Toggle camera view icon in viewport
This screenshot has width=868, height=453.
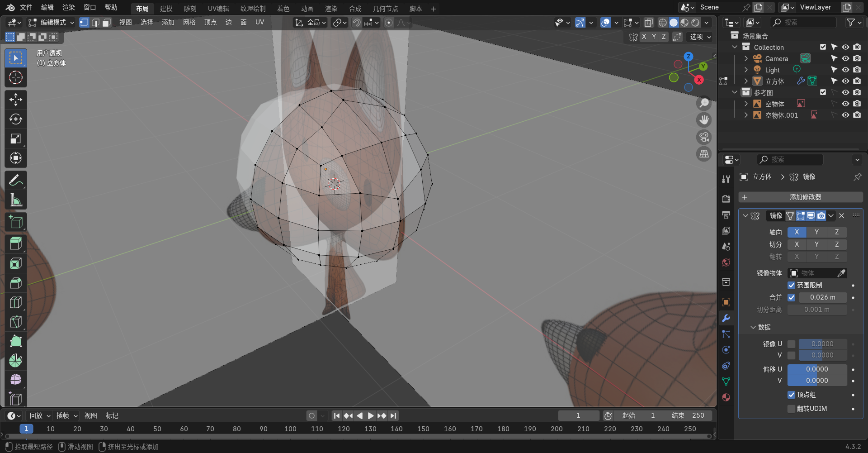tap(704, 137)
